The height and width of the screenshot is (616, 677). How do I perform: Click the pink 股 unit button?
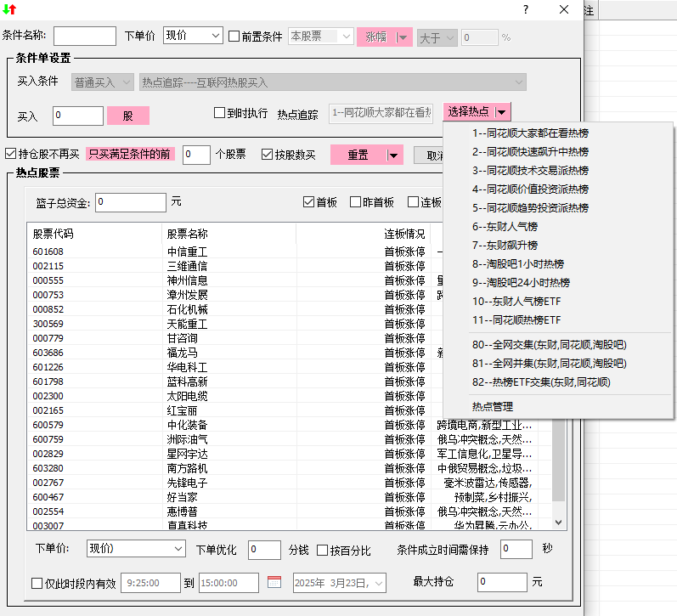(128, 116)
